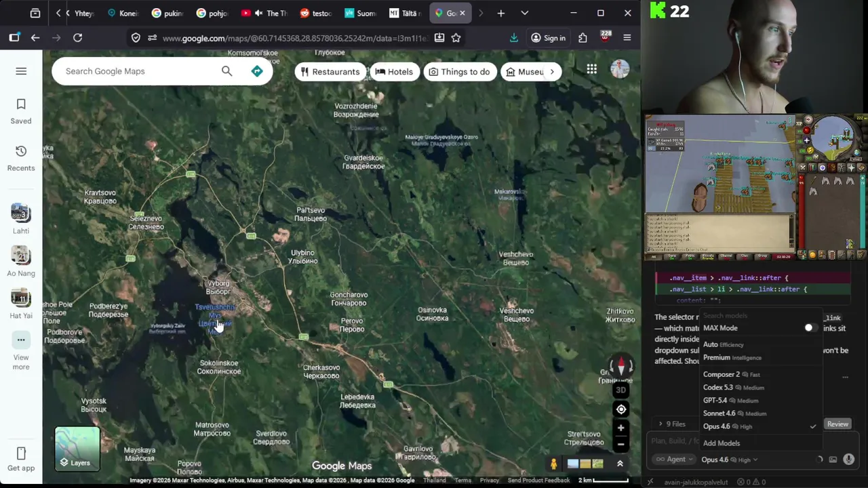The height and width of the screenshot is (488, 868).
Task: Click View more in the sidebar
Action: (x=21, y=351)
